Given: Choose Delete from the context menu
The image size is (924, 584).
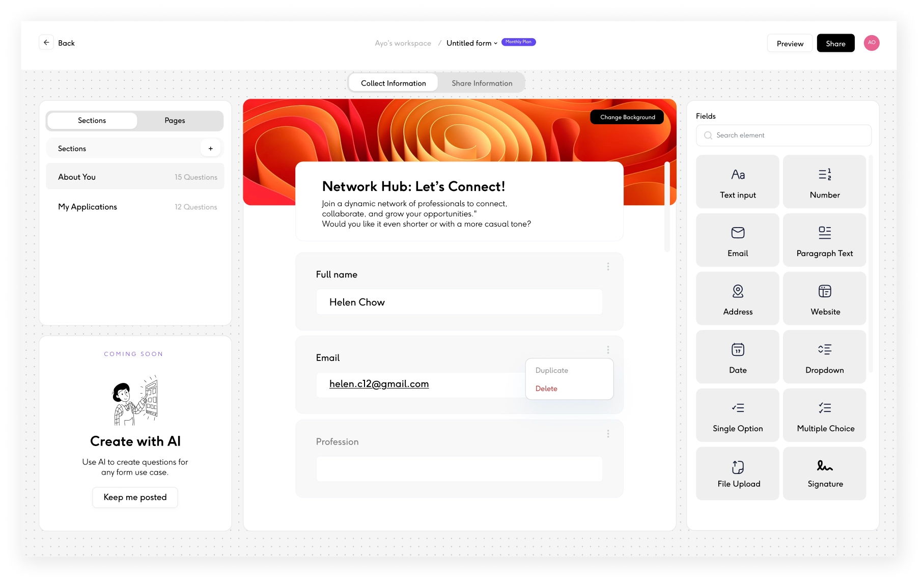Looking at the screenshot, I should click(x=546, y=388).
